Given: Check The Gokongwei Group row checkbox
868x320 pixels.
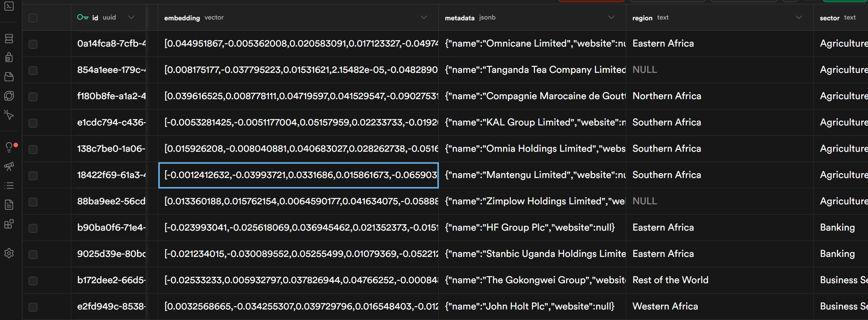Looking at the screenshot, I should 33,281.
